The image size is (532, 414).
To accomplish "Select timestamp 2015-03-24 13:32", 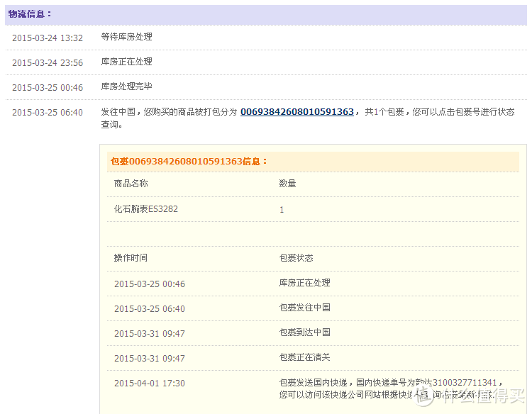I will pos(48,38).
